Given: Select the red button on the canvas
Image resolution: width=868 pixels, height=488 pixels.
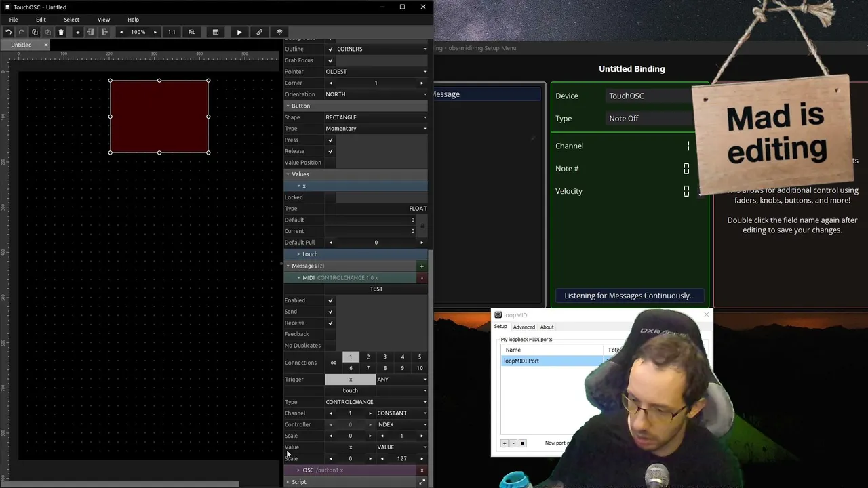Looking at the screenshot, I should (159, 116).
